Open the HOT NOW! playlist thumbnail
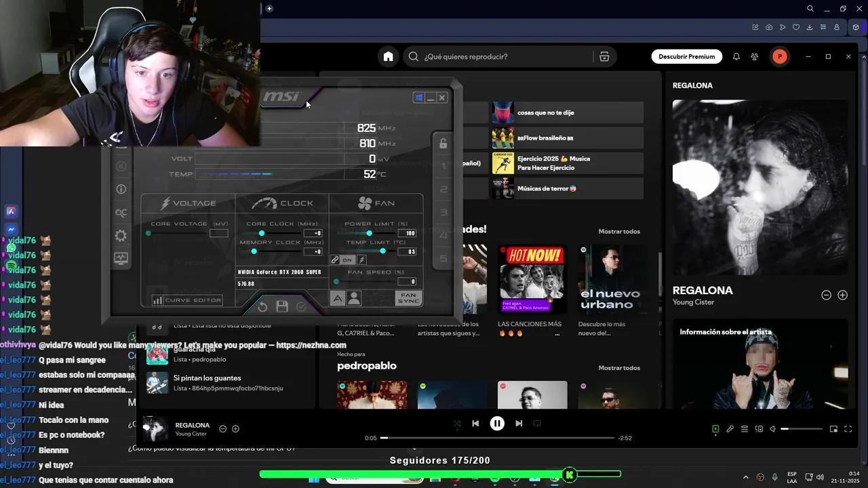This screenshot has height=488, width=868. click(x=532, y=279)
